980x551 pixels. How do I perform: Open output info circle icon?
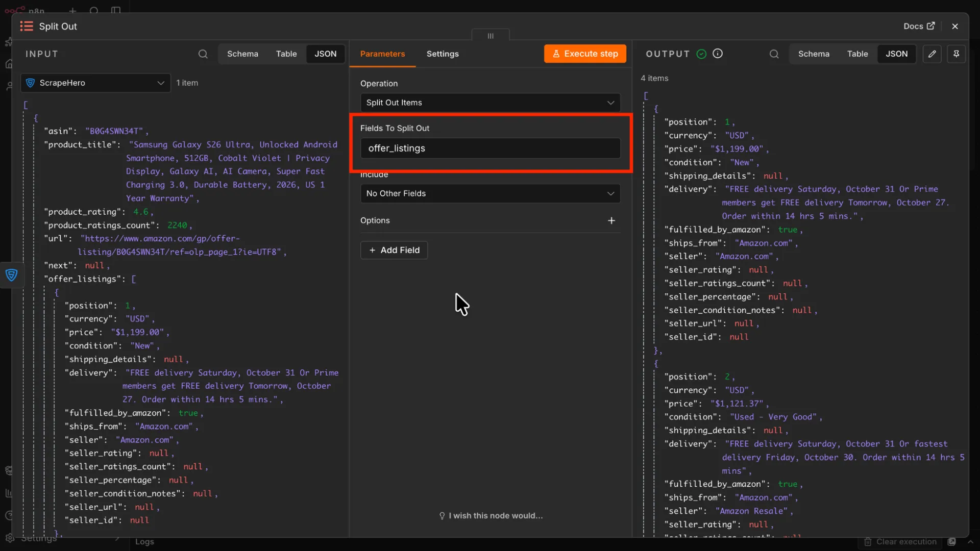point(718,54)
